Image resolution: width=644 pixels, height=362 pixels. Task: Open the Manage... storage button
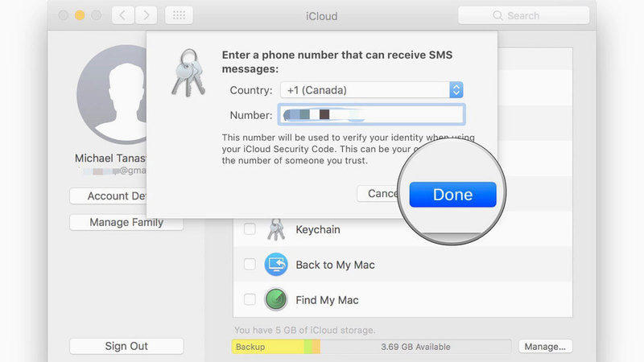click(545, 347)
